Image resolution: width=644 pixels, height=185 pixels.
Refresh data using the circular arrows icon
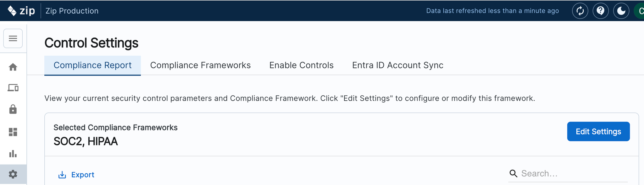(580, 11)
